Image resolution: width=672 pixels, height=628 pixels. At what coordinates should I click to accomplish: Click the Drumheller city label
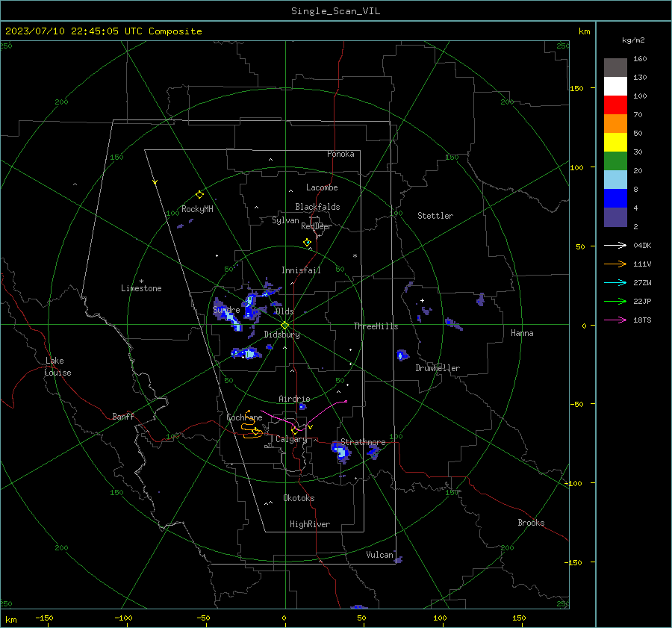coord(438,368)
